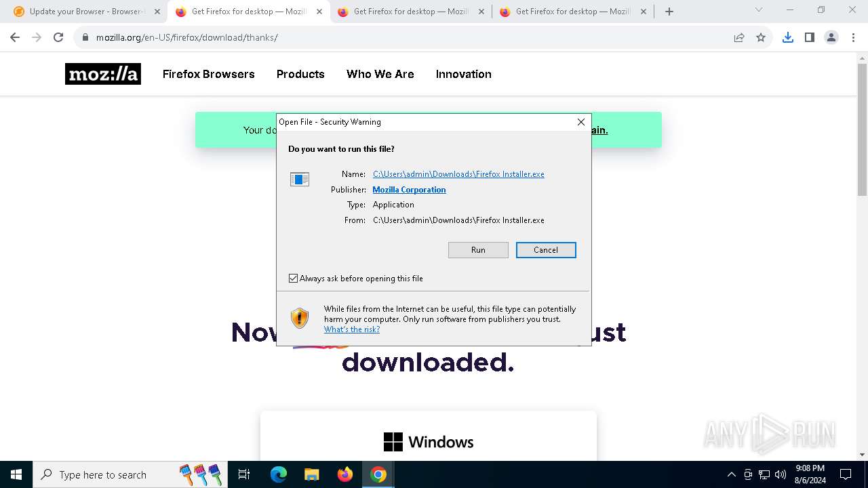
Task: Open the notification center icon
Action: (846, 474)
